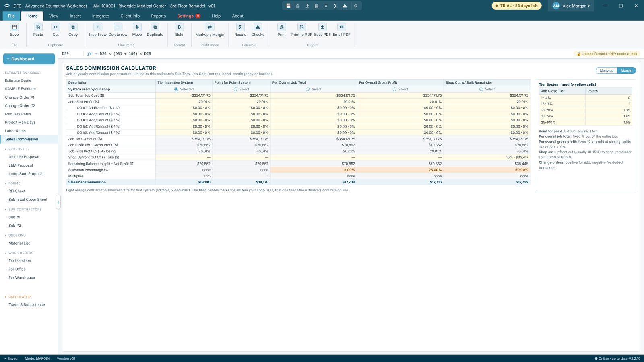Collapse the PROPOSALS sidebar section
This screenshot has height=362, width=644.
pyautogui.click(x=6, y=149)
